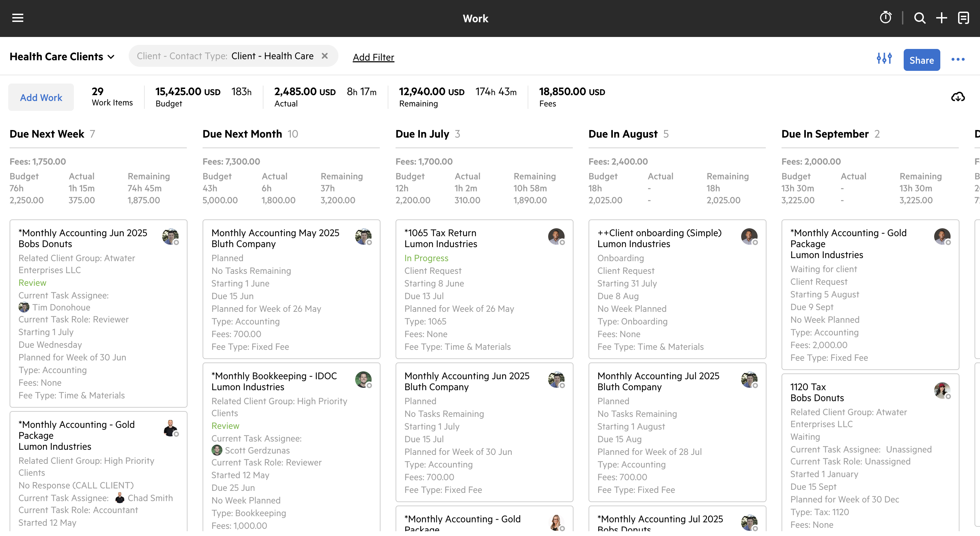Select the Due Next Week column header
This screenshot has height=536, width=980.
(47, 134)
